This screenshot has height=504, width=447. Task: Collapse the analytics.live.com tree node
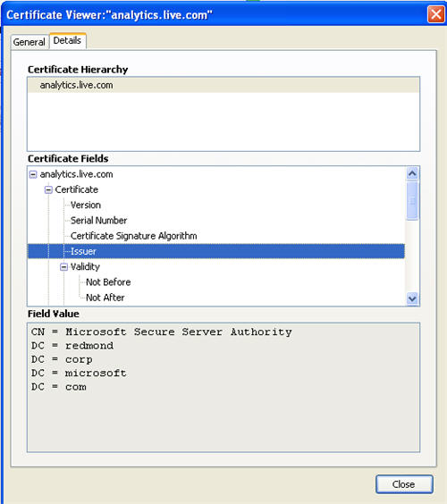click(33, 174)
